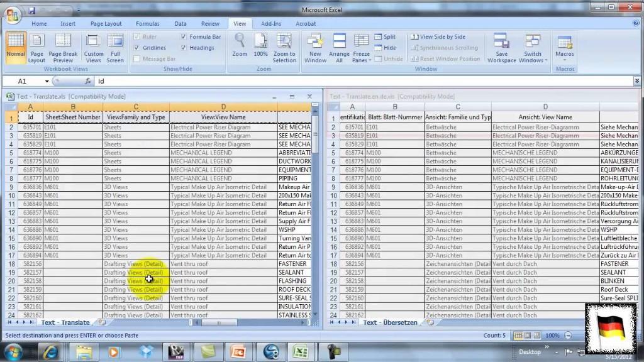Screen dimensions: 644x362
Task: Open the Data ribbon tab
Action: click(180, 24)
